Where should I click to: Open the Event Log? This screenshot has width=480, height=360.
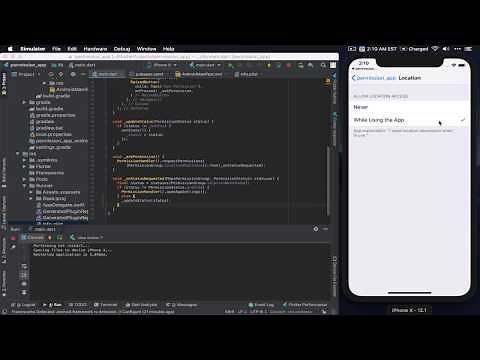261,305
